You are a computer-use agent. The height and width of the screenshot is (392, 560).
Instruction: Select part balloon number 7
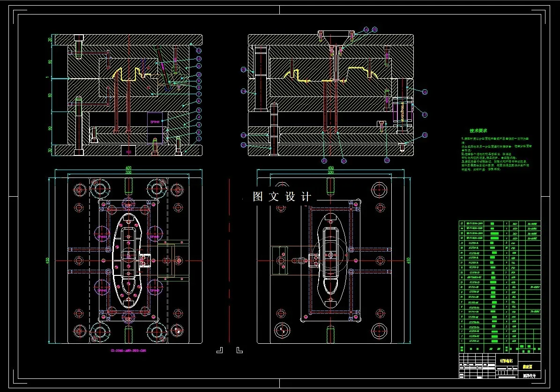click(x=199, y=94)
